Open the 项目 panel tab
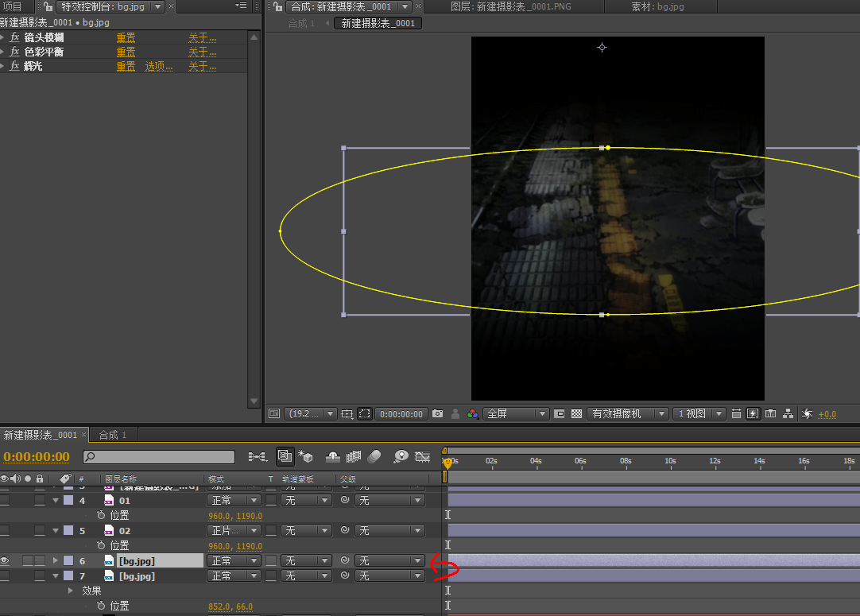Screen dimensions: 860x616 tap(12, 6)
